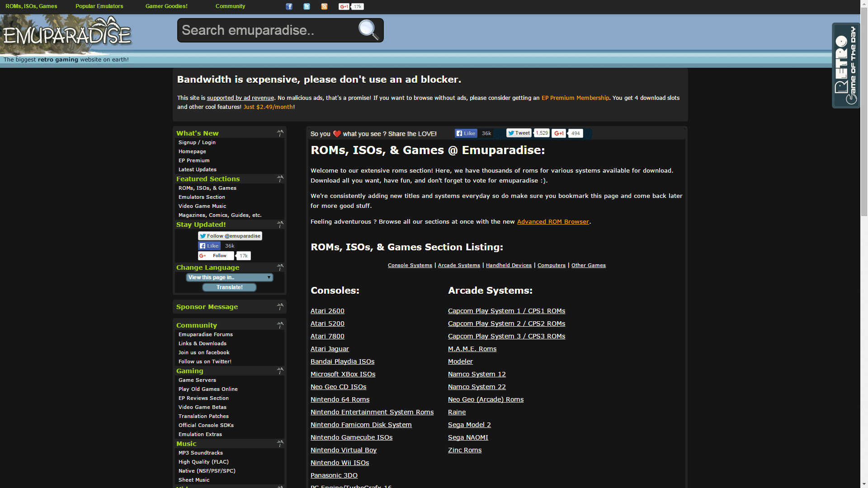
Task: Click the RSS feed icon in the header
Action: click(324, 6)
